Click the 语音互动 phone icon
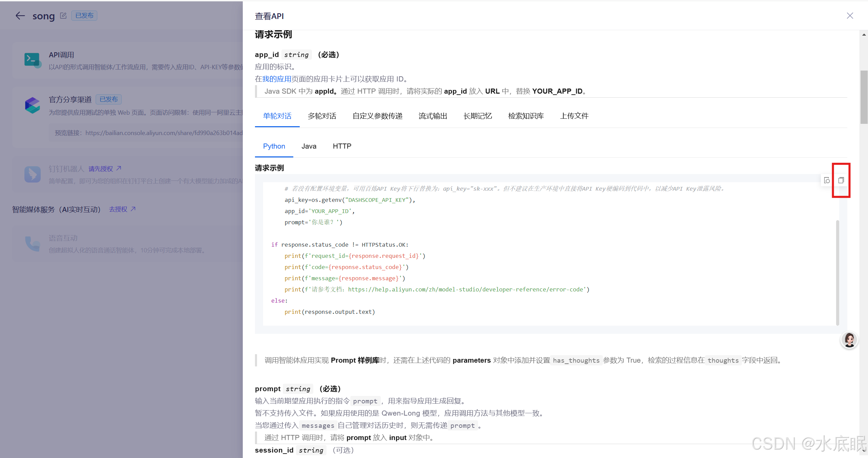Screen dimensions: 868x458 pyautogui.click(x=32, y=244)
